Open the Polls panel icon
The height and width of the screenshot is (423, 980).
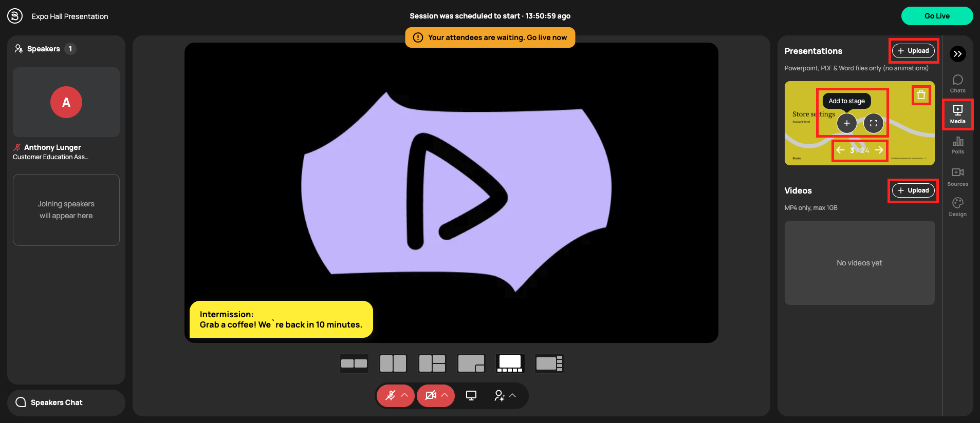(x=957, y=145)
